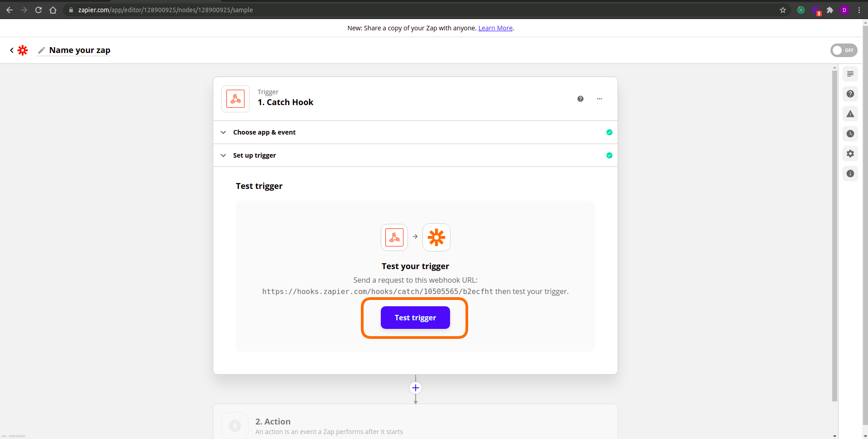Click the Test trigger button

tap(415, 318)
